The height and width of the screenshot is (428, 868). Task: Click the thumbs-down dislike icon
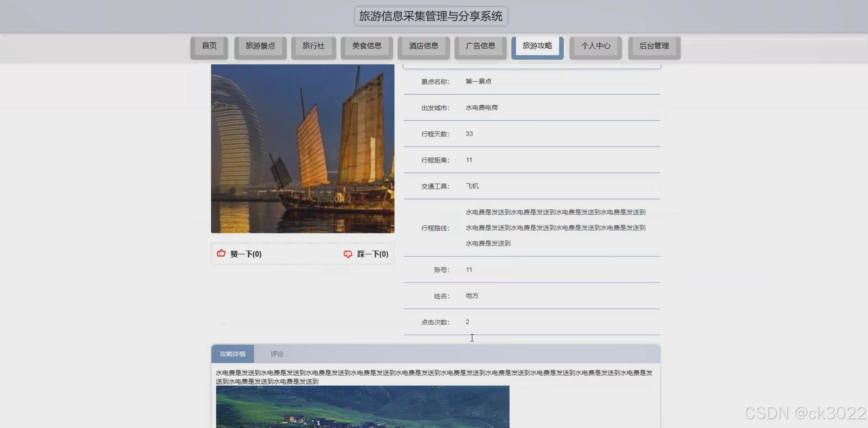(348, 254)
